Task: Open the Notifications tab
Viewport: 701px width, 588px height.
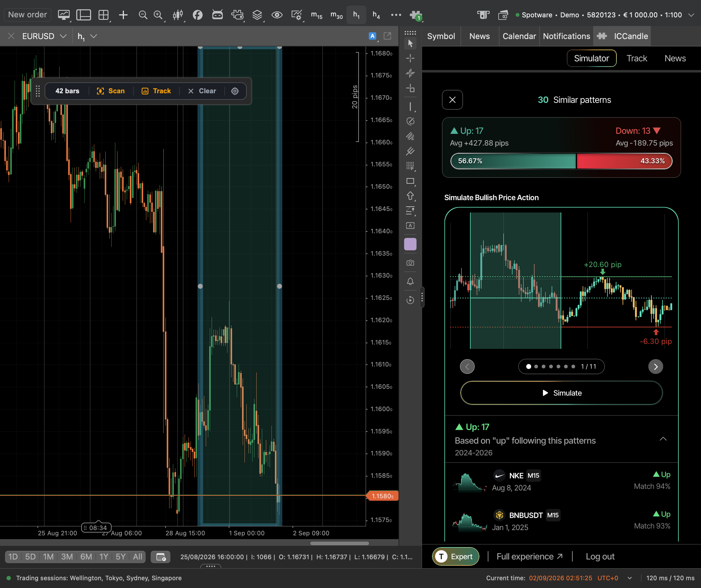Action: point(566,36)
